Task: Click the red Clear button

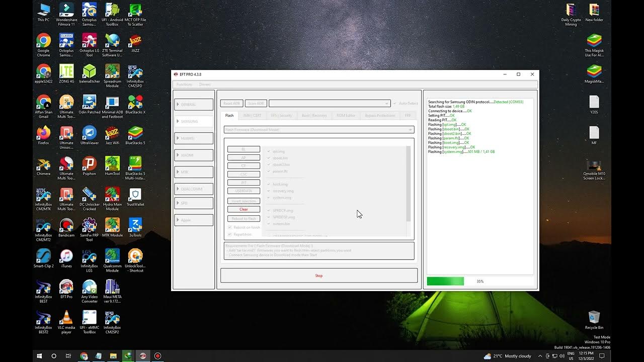Action: [x=244, y=209]
